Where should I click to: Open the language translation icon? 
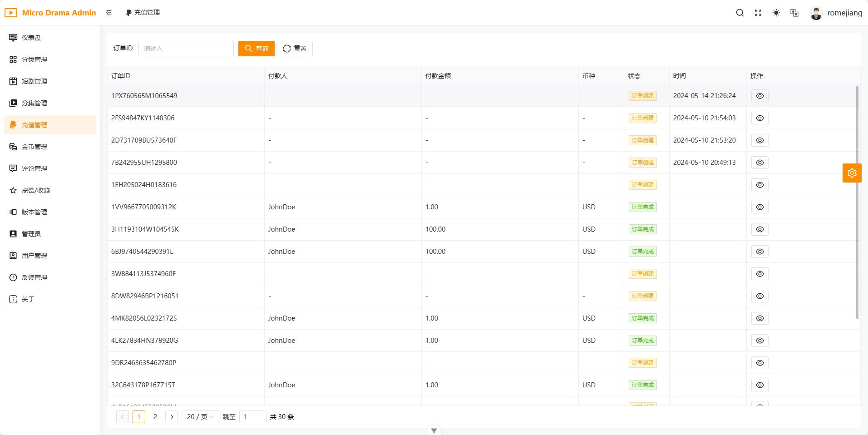click(x=794, y=13)
